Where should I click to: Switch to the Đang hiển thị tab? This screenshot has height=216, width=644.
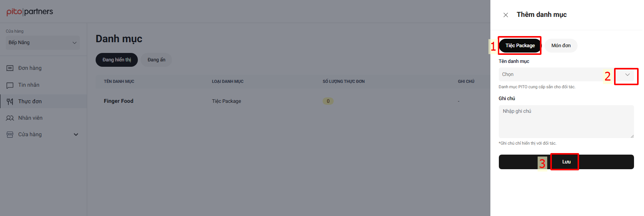point(117,60)
